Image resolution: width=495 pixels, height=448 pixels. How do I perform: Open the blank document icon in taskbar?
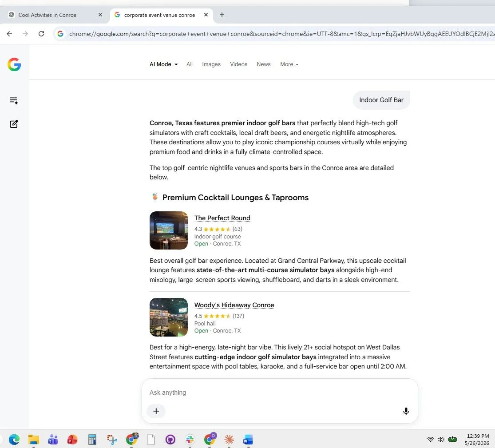[151, 440]
